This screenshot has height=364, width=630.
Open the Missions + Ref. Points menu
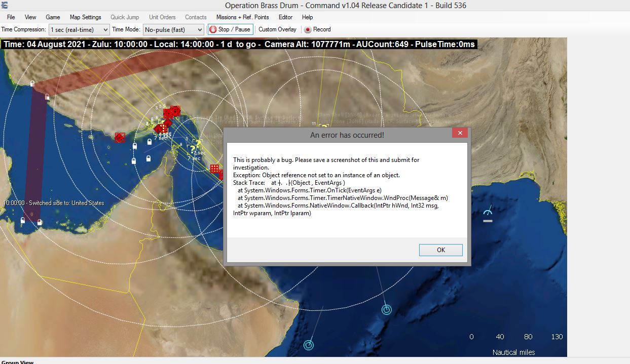point(242,17)
